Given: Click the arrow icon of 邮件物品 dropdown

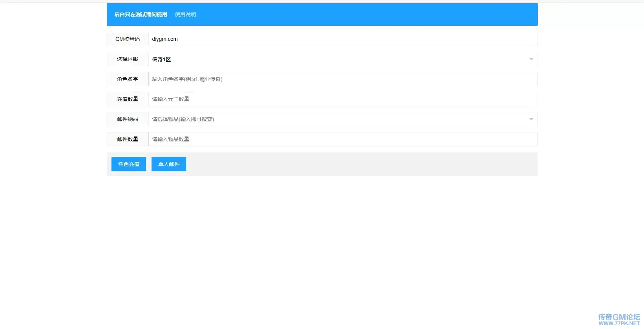Looking at the screenshot, I should [531, 119].
